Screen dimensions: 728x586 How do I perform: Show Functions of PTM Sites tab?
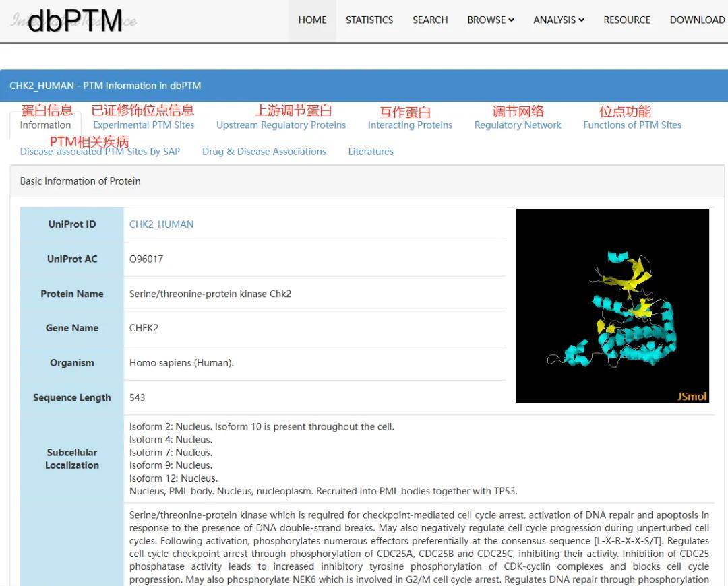632,125
